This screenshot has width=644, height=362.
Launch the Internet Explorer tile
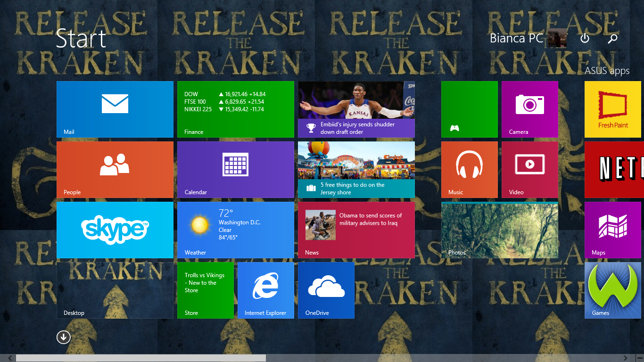[x=266, y=290]
